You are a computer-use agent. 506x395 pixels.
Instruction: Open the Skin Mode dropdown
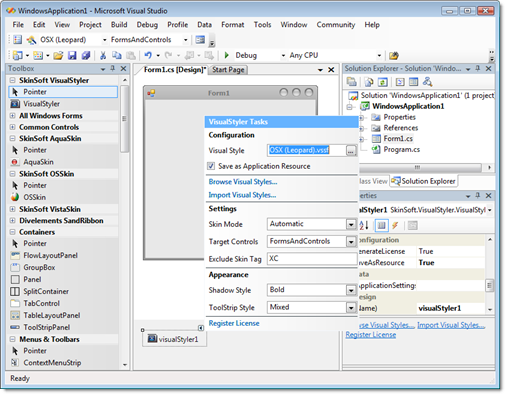351,224
